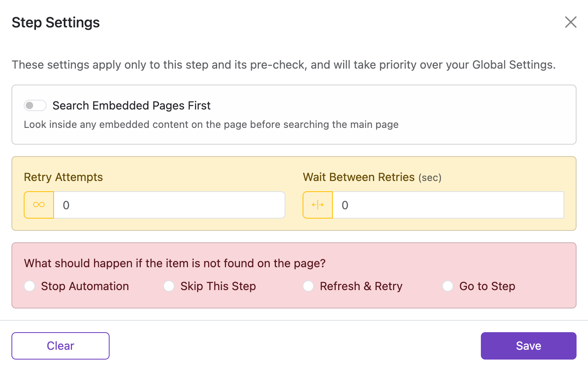Click the split-arrows icon beside Wait Between Retries
588x371 pixels.
[318, 205]
